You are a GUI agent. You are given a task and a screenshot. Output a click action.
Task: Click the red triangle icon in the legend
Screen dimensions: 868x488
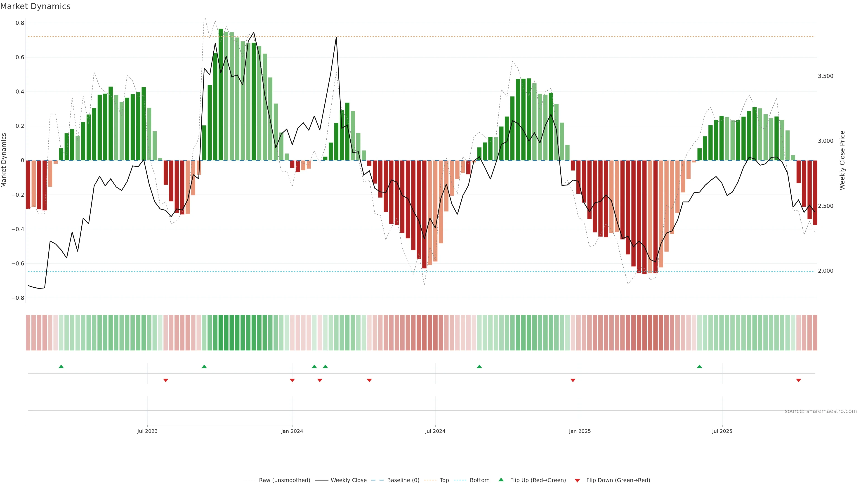click(577, 481)
